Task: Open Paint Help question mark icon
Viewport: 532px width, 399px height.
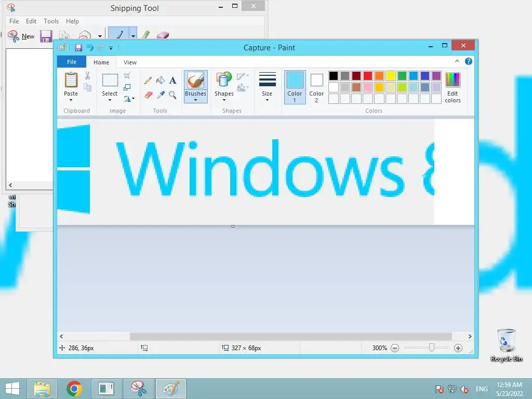Action: (x=469, y=61)
